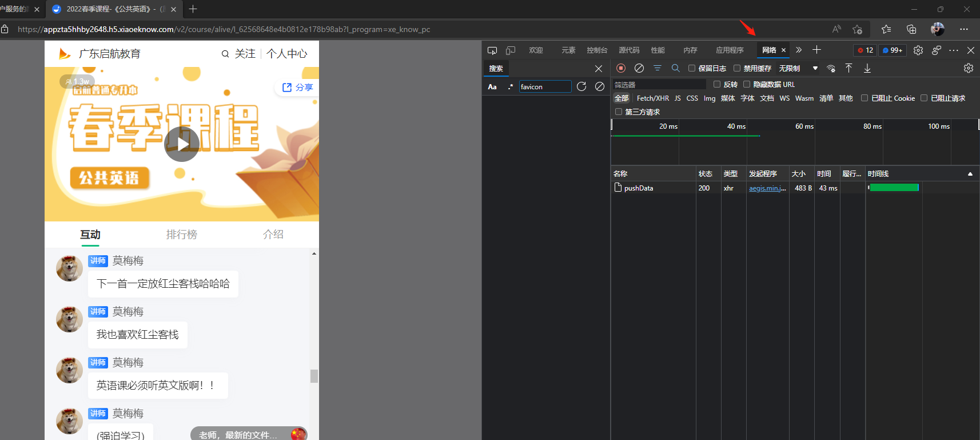Open the aegis.min.js initiator link
The height and width of the screenshot is (440, 980).
(767, 188)
